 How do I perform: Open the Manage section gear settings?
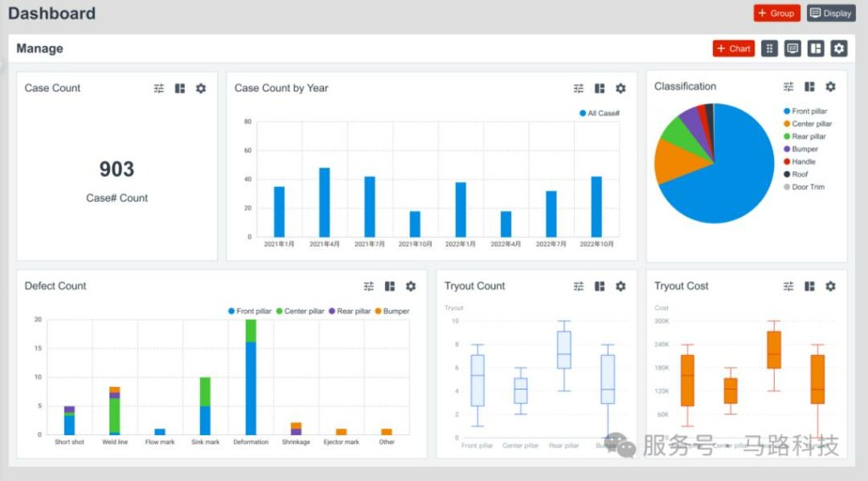pos(838,48)
